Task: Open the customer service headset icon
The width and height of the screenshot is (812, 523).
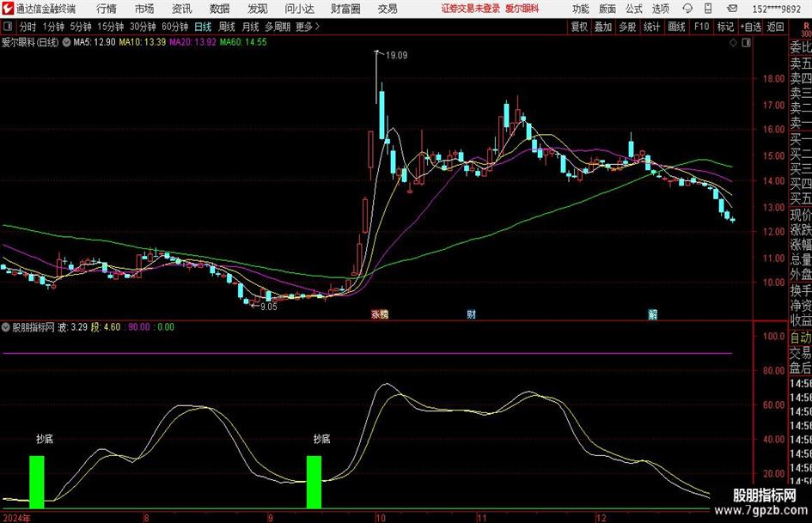Action: point(687,9)
